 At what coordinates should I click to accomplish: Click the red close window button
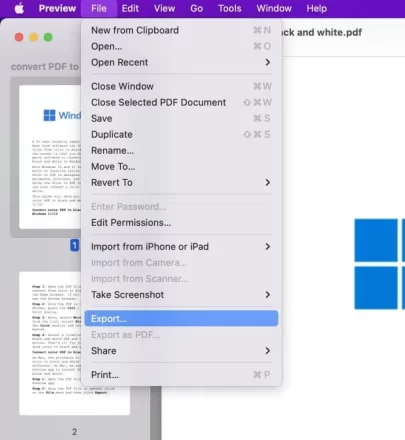click(x=19, y=37)
